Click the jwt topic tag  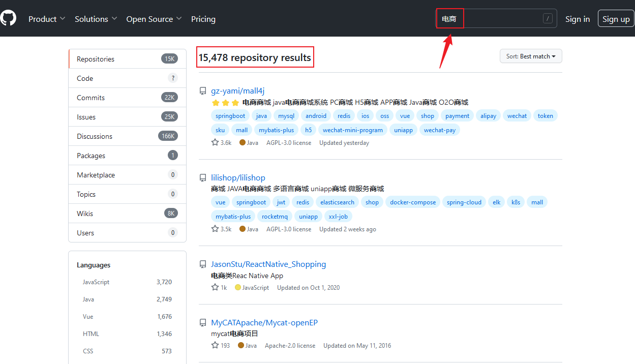pos(281,202)
